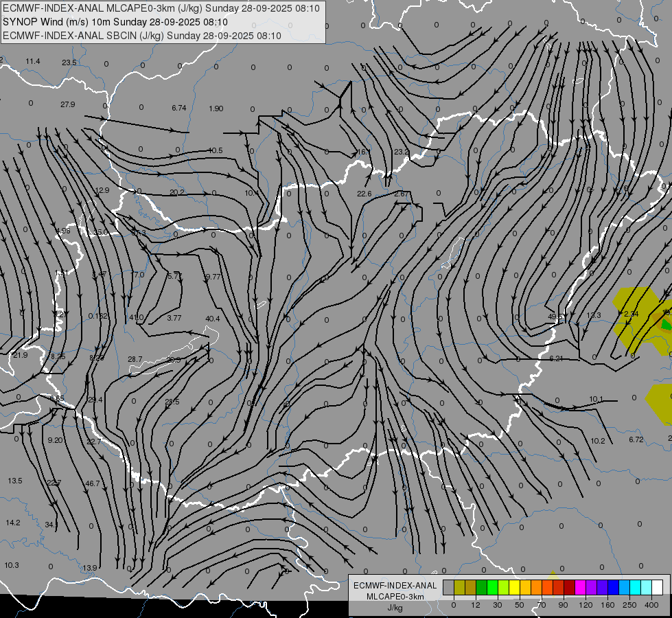Click the 'ECMWF-INDEX-ANAL MLCAPE0-3km' title line
672x618 pixels.
point(161,8)
